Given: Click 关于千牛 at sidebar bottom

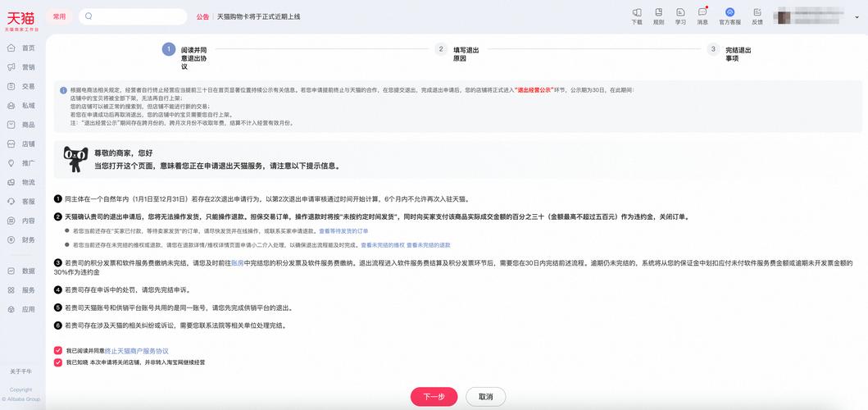Looking at the screenshot, I should click(20, 371).
